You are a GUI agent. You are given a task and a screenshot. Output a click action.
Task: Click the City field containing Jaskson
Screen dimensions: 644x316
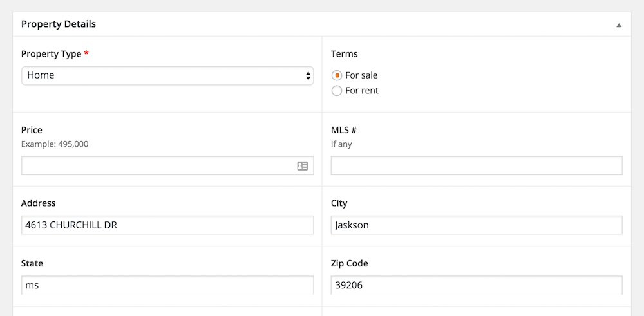point(477,225)
